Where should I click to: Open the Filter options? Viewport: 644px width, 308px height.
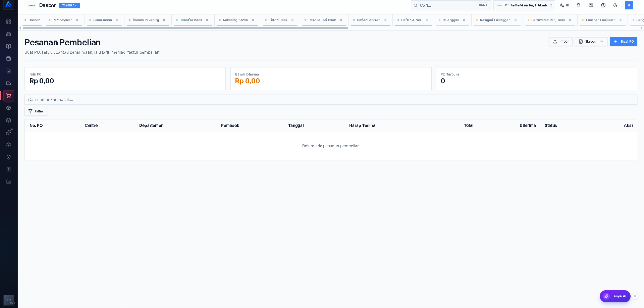point(36,111)
